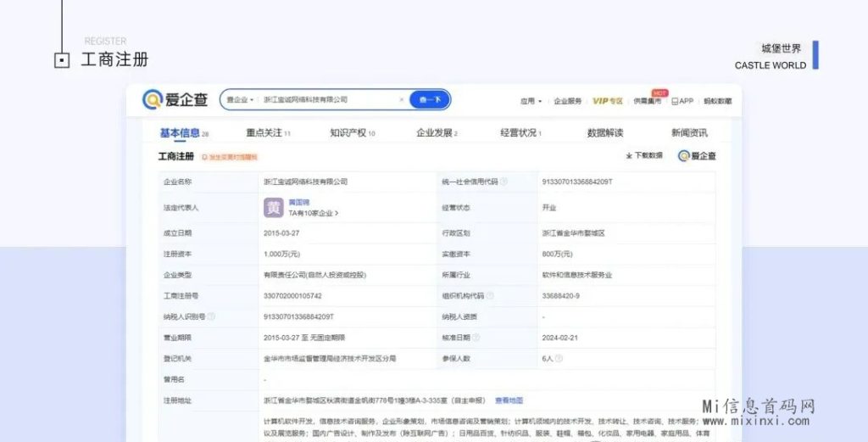Viewport: 868px width, 442px height.
Task: Click the 爱企查 logo in the header
Action: coord(175,100)
